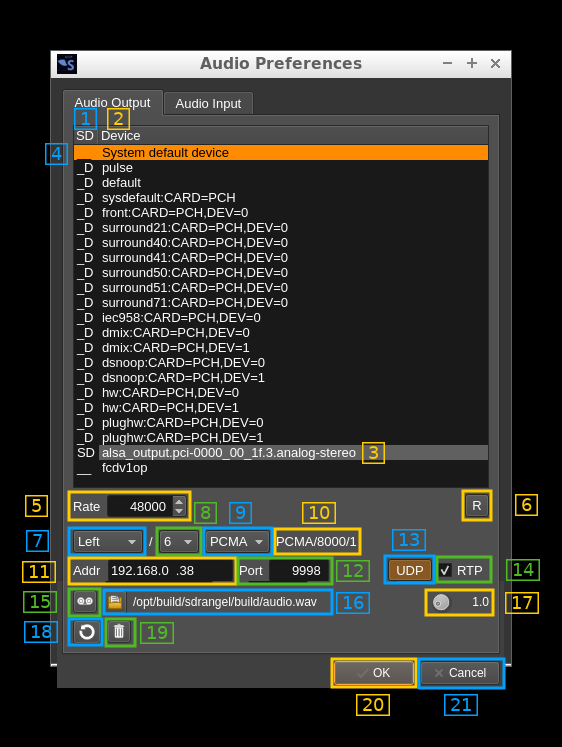Click the Addr field 192.168.0.38

click(x=171, y=570)
